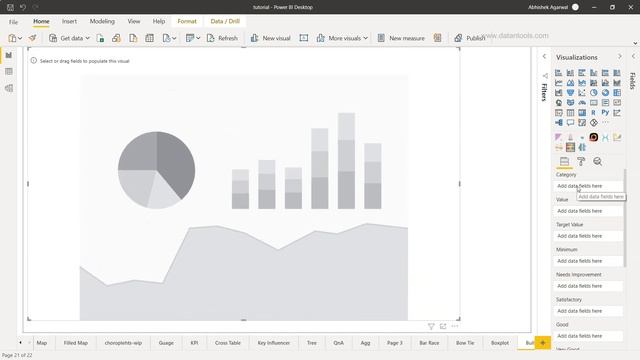Click the Needs Improvement field well
640x360 pixels.
pos(588,286)
